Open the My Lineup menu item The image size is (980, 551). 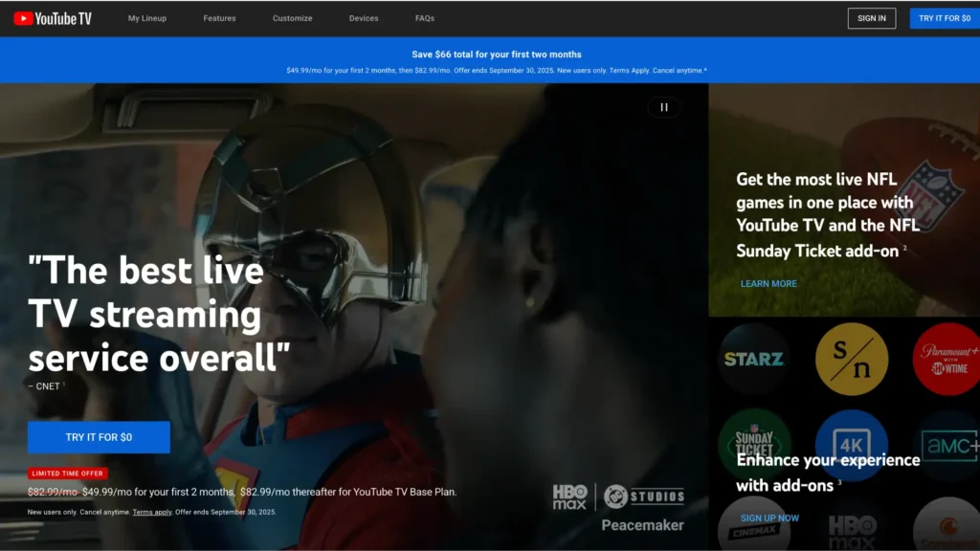coord(147,18)
